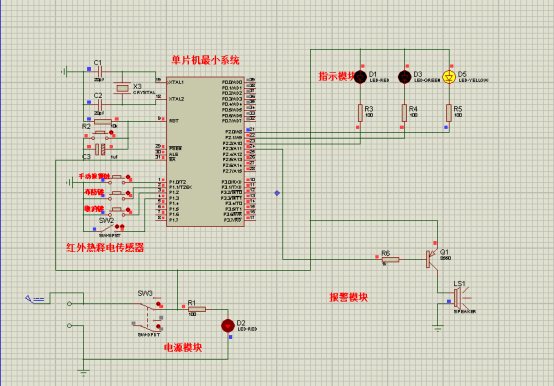The width and height of the screenshot is (554, 386).
Task: Select the ground symbol below the speaker
Action: 437,328
